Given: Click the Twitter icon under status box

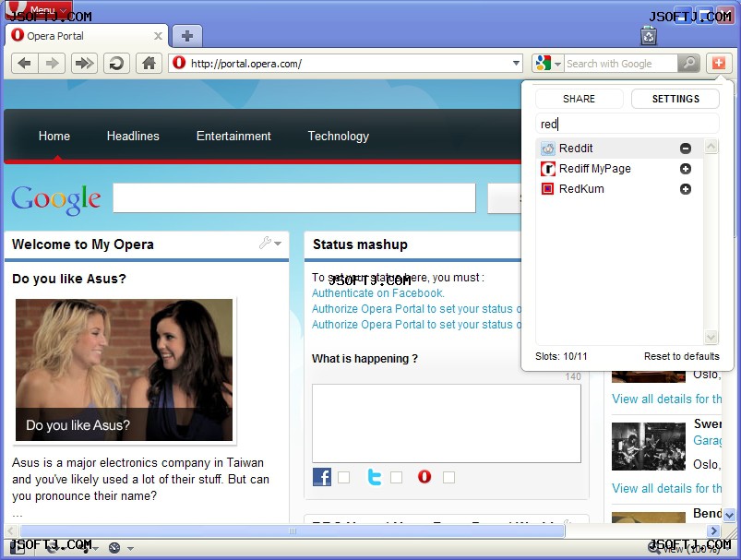Looking at the screenshot, I should (375, 477).
